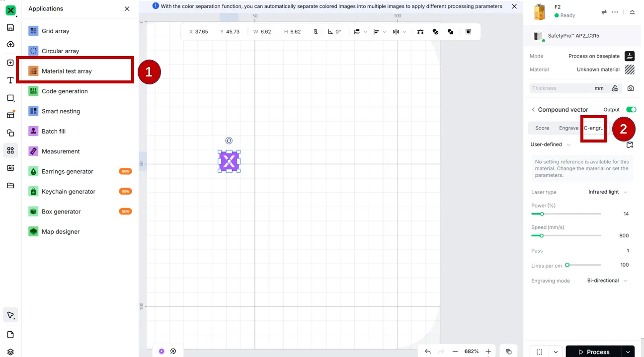Click the Undo arrow
The width and height of the screenshot is (644, 357).
428,352
